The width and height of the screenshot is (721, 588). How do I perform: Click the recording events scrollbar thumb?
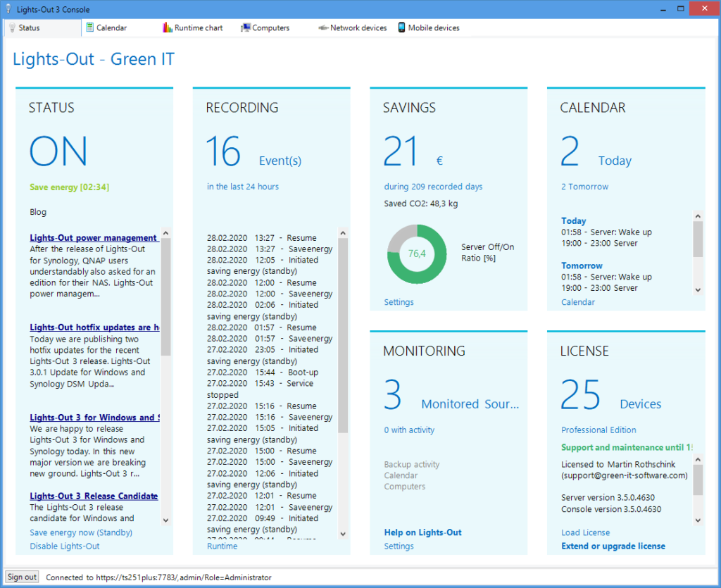click(343, 336)
